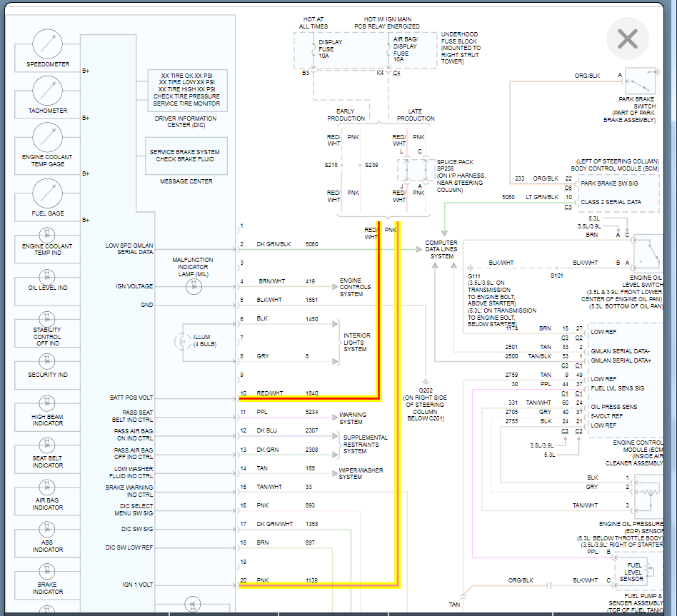Close the wiring diagram viewer

click(627, 39)
